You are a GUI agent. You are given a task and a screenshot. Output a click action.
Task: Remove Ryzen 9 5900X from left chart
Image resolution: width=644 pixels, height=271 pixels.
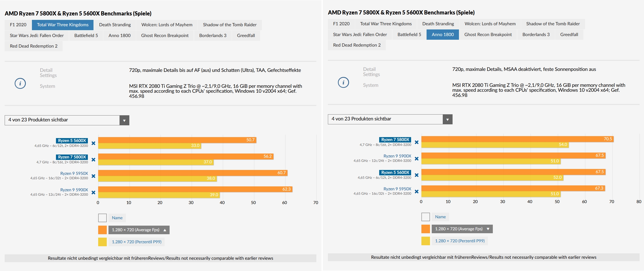[93, 192]
